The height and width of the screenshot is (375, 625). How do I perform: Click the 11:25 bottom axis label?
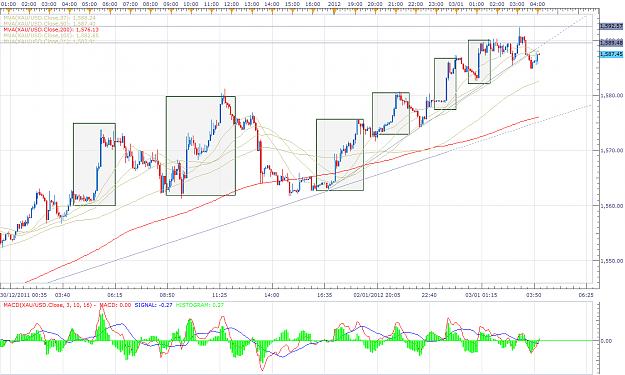click(x=220, y=295)
